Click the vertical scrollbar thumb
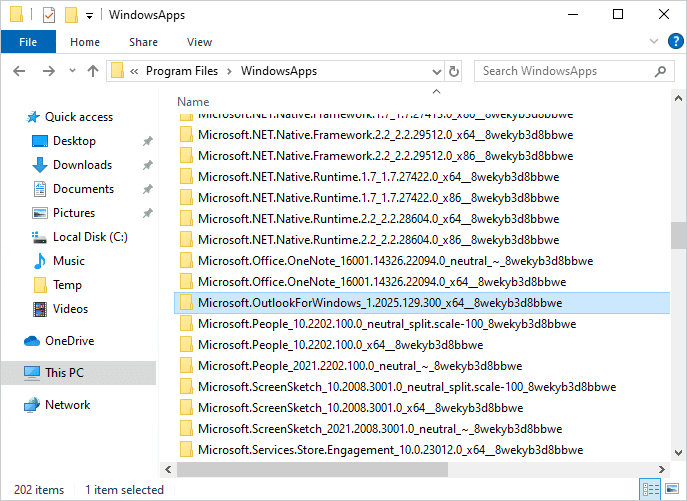 coord(678,236)
